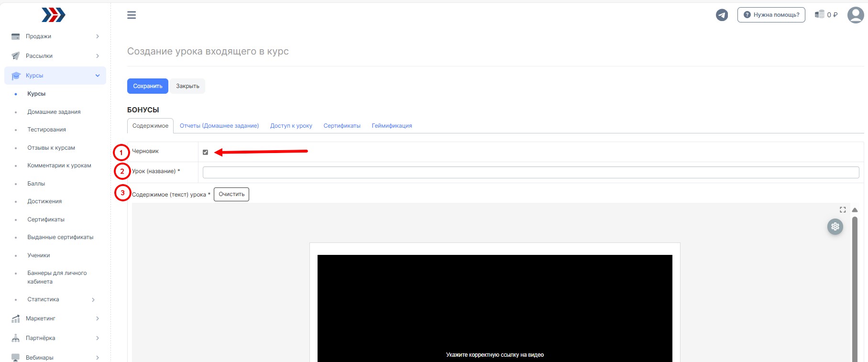This screenshot has height=362, width=868.
Task: Open Комментарии к урокам in the sidebar
Action: (x=59, y=165)
